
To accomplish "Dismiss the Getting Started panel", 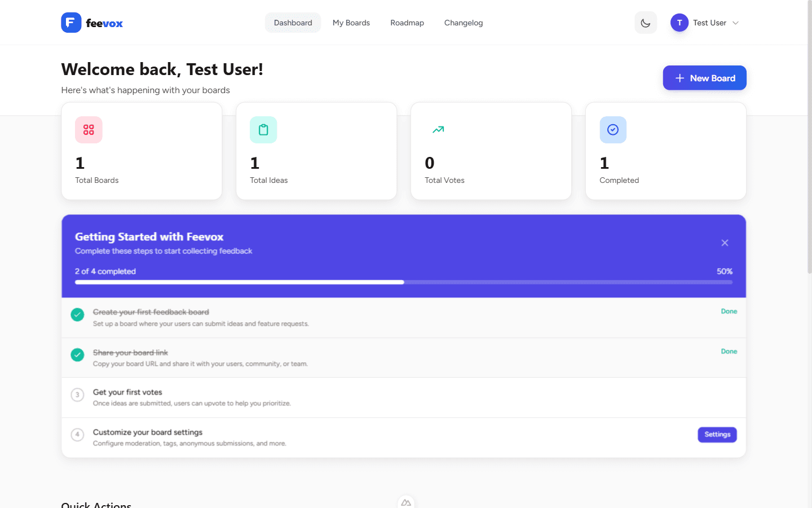I will coord(725,243).
